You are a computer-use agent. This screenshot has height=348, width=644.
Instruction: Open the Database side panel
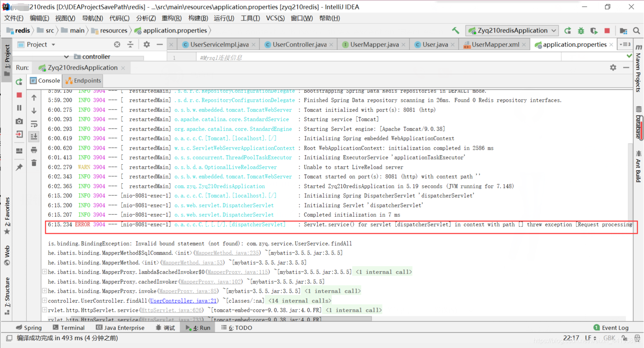[x=638, y=123]
